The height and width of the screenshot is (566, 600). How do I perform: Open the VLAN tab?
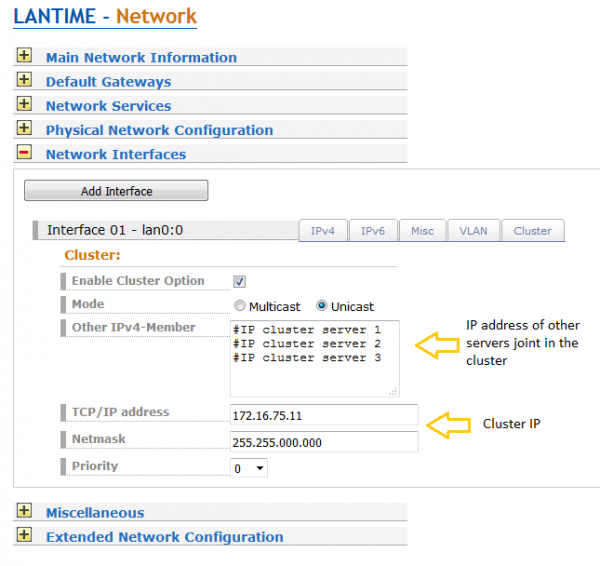pos(474,231)
